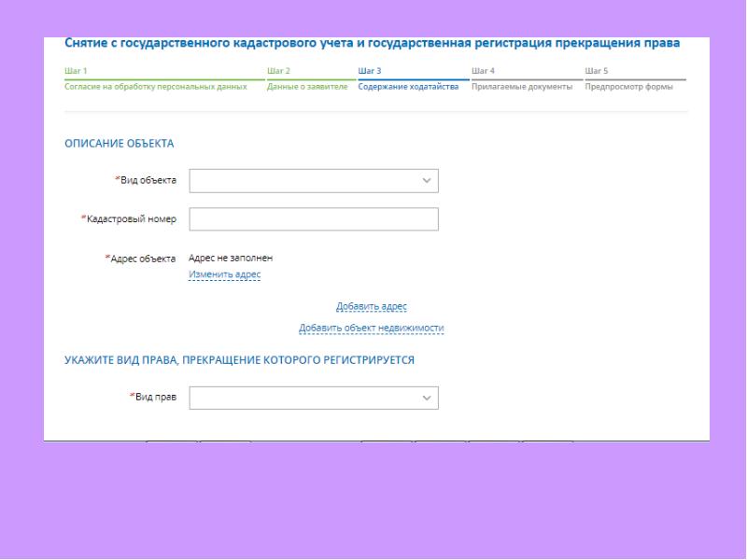This screenshot has height=560, width=747.
Task: Click the Изменить адрес link
Action: click(224, 274)
